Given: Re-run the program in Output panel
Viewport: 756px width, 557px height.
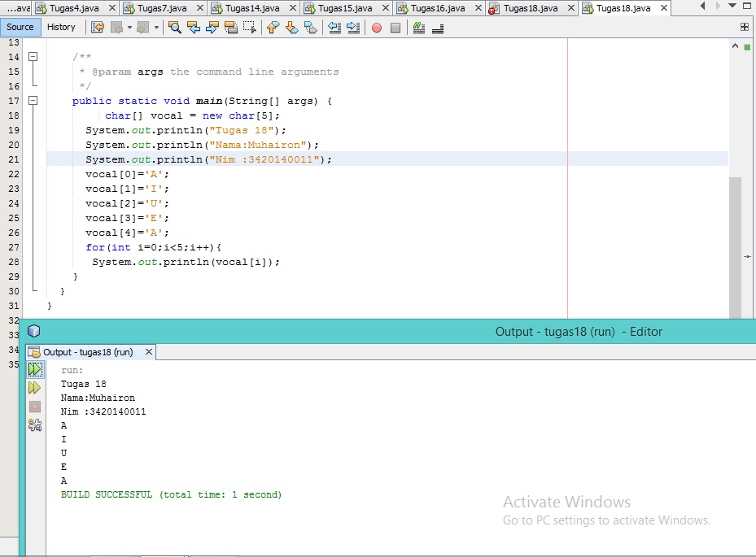Looking at the screenshot, I should (x=35, y=369).
